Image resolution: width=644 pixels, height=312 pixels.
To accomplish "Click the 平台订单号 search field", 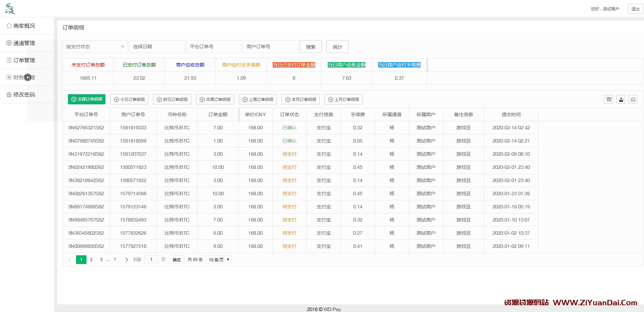I will (x=214, y=47).
